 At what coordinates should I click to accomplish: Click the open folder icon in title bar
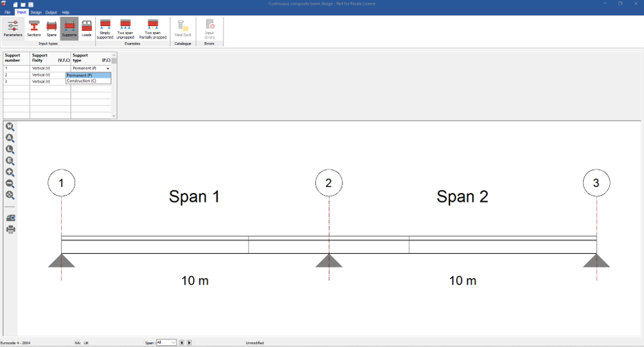pos(23,5)
